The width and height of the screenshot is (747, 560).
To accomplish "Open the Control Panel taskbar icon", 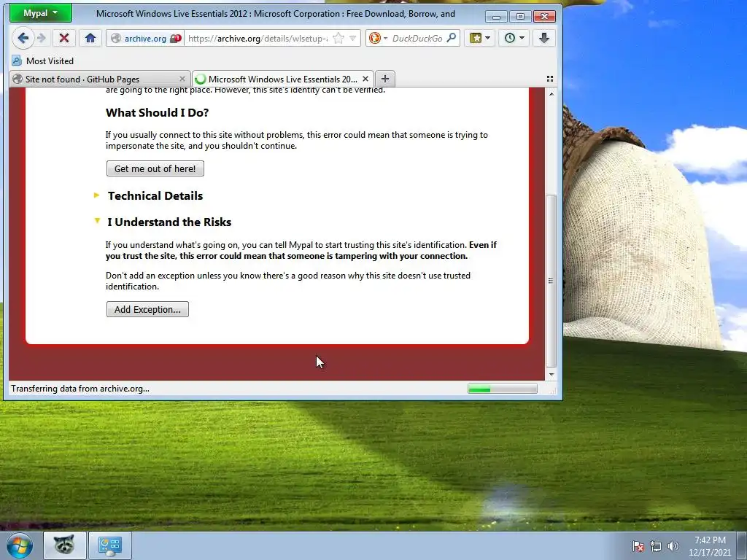I will point(110,545).
